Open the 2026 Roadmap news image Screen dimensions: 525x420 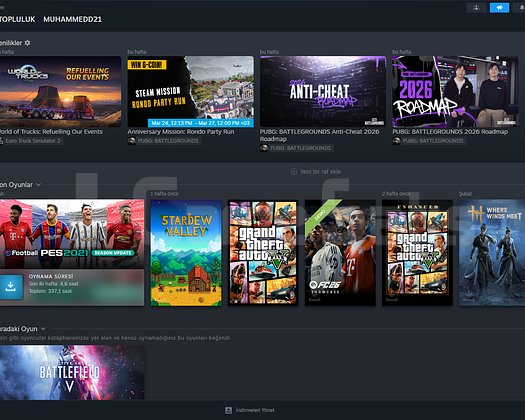[455, 91]
